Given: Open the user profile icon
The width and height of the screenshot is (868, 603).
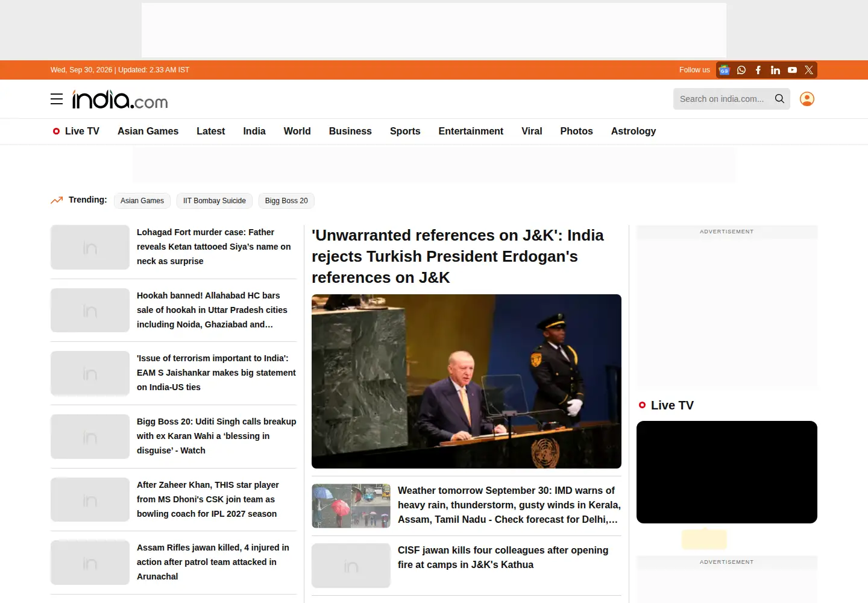Looking at the screenshot, I should [x=807, y=99].
